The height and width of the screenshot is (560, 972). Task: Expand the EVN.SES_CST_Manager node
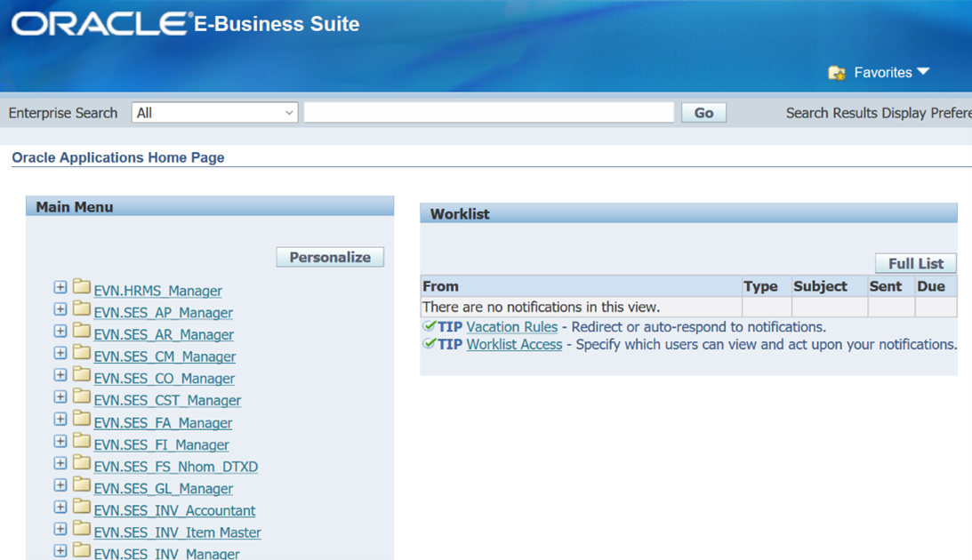[x=60, y=397]
